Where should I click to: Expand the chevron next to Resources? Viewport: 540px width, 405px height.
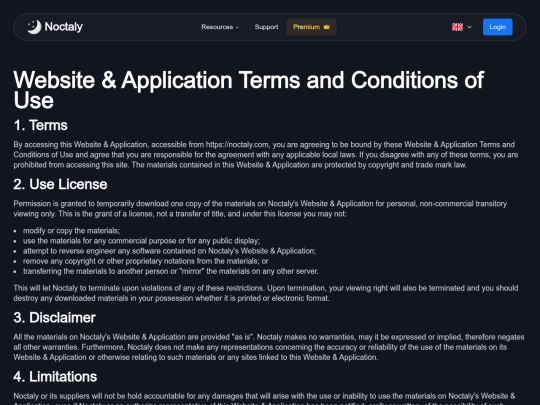pos(237,27)
